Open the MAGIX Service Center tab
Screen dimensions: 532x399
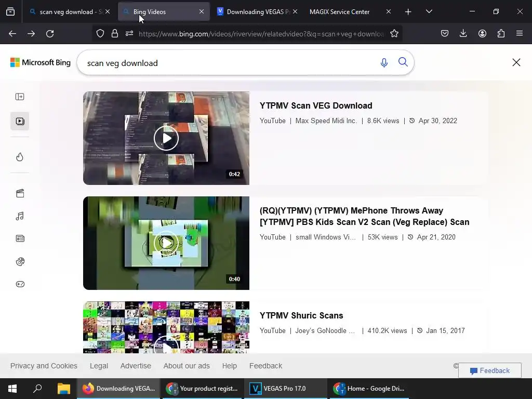[x=351, y=12]
